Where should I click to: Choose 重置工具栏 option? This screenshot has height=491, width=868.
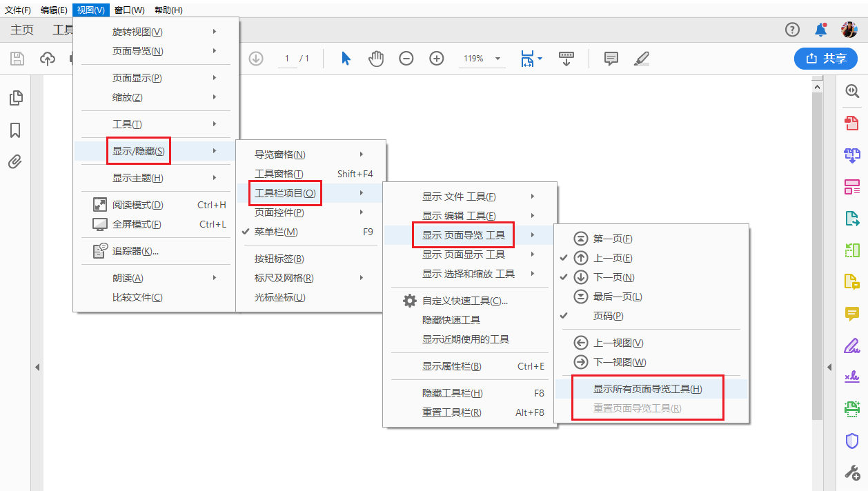tap(470, 412)
